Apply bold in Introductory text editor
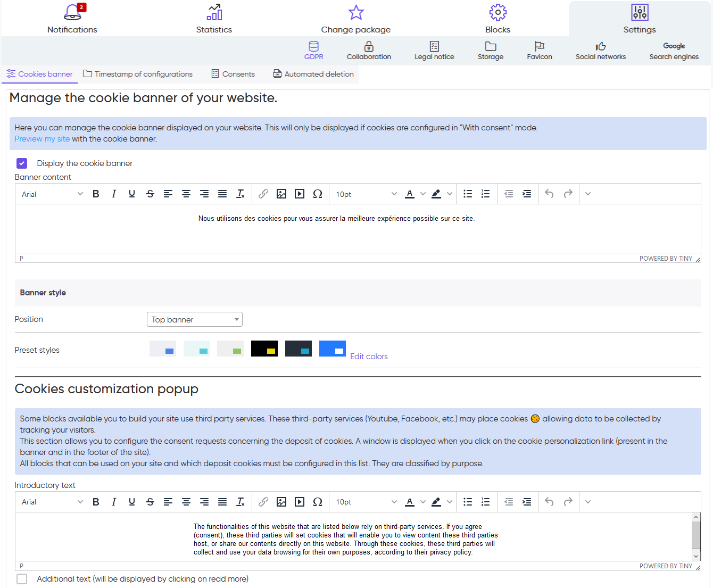The image size is (713, 588). [x=96, y=502]
